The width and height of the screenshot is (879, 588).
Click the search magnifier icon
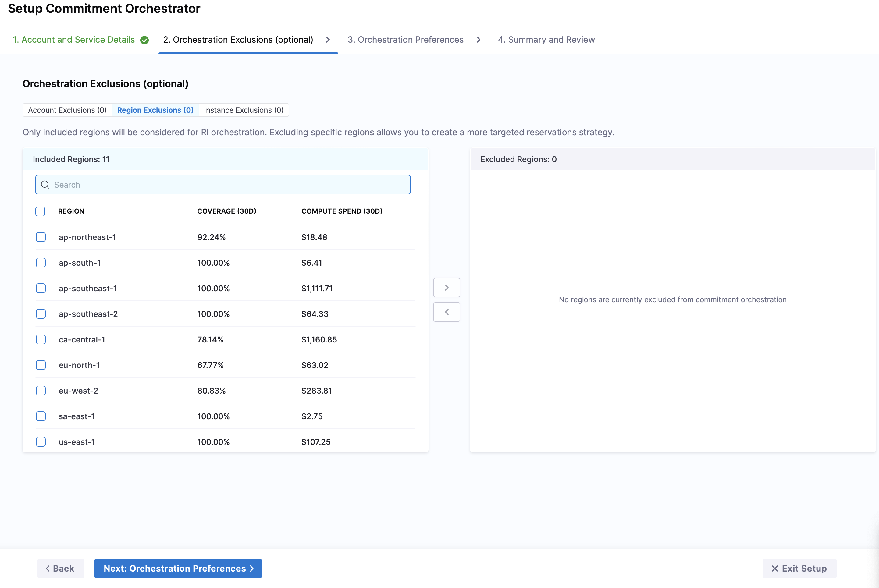pos(45,185)
